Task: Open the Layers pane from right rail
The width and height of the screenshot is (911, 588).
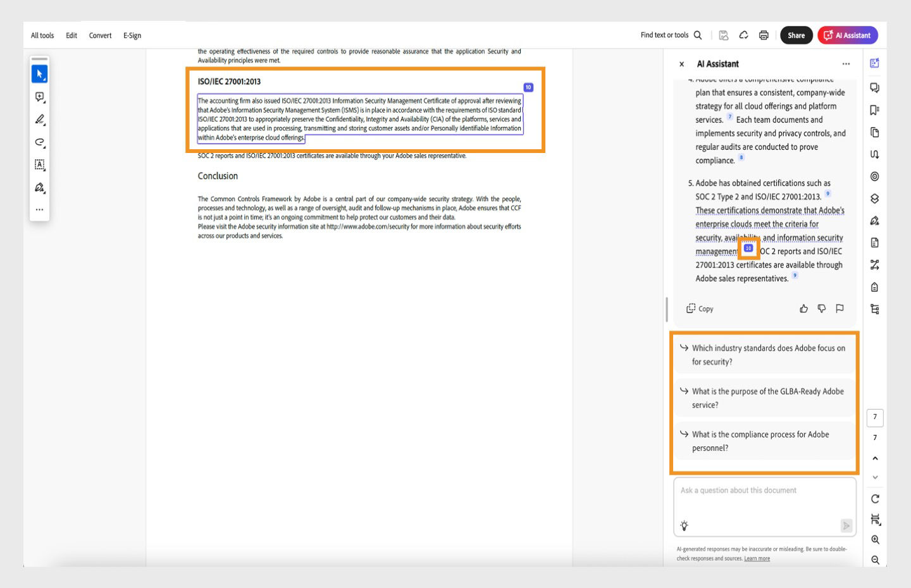Action: click(x=874, y=199)
